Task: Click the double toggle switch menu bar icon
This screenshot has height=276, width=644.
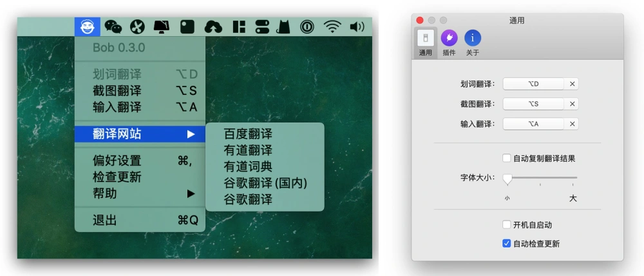Action: [x=262, y=26]
